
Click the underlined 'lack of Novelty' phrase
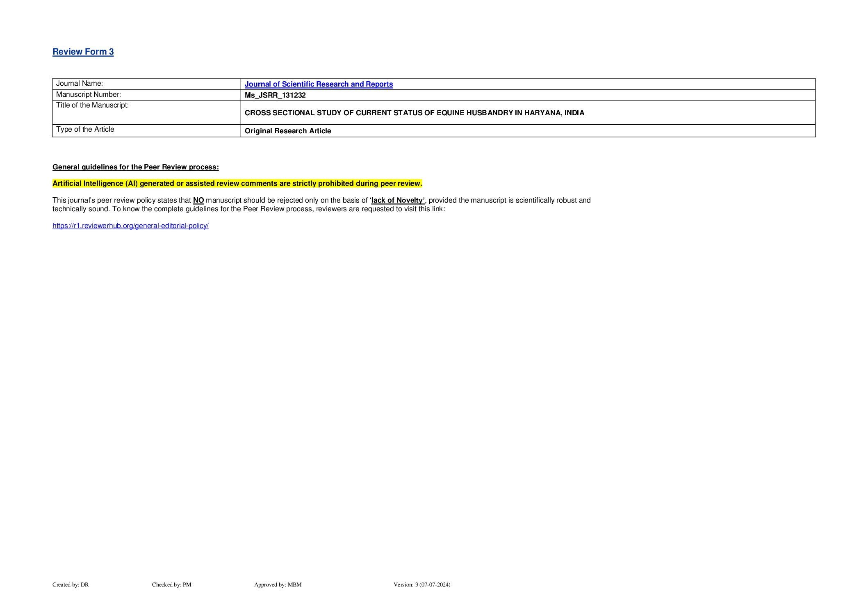(398, 200)
